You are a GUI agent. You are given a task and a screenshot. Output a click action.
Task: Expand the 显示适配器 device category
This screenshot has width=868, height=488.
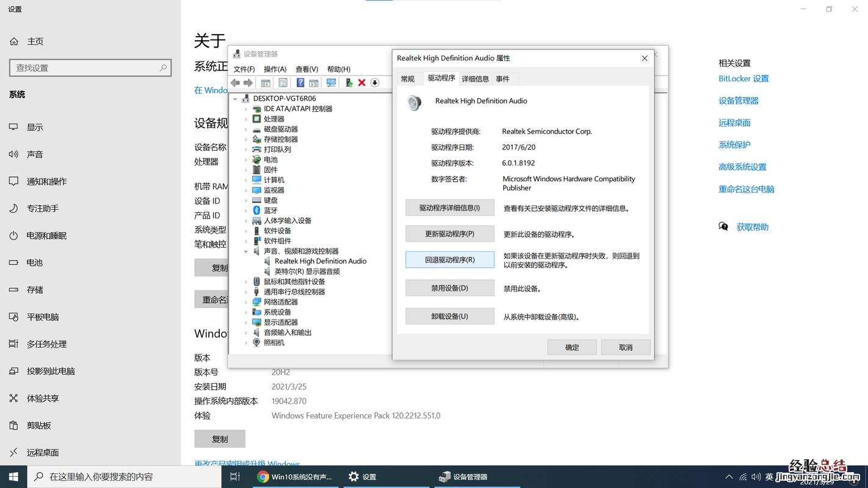pyautogui.click(x=246, y=323)
